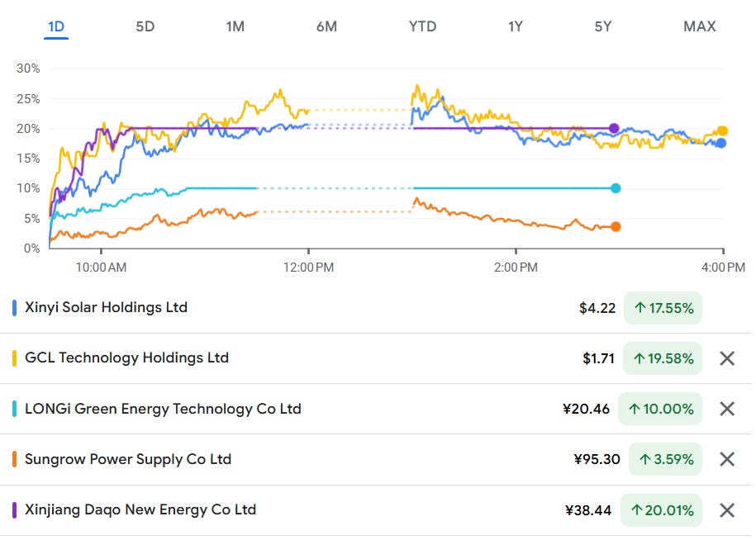Image resolution: width=756 pixels, height=540 pixels.
Task: Switch to the 1M time range
Action: 235,26
